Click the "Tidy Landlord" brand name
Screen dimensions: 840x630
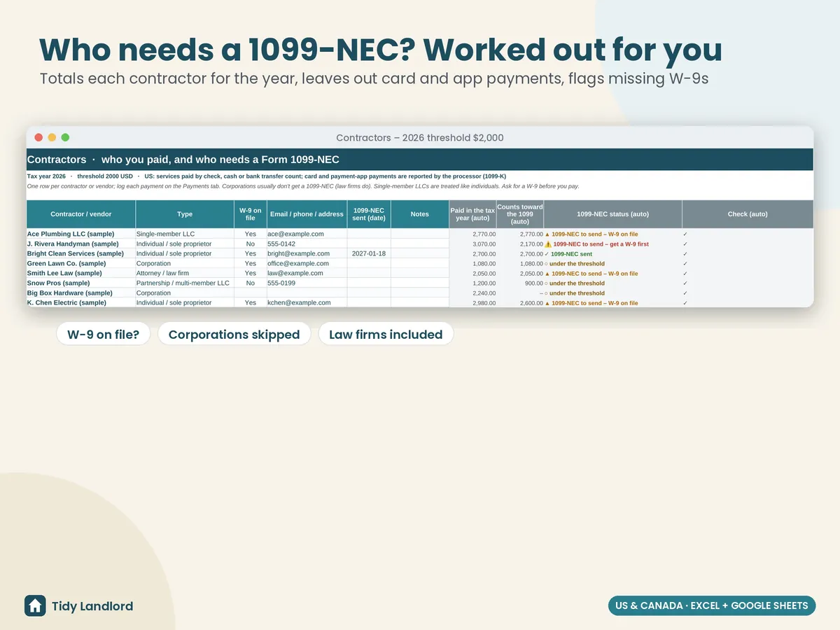click(x=92, y=606)
